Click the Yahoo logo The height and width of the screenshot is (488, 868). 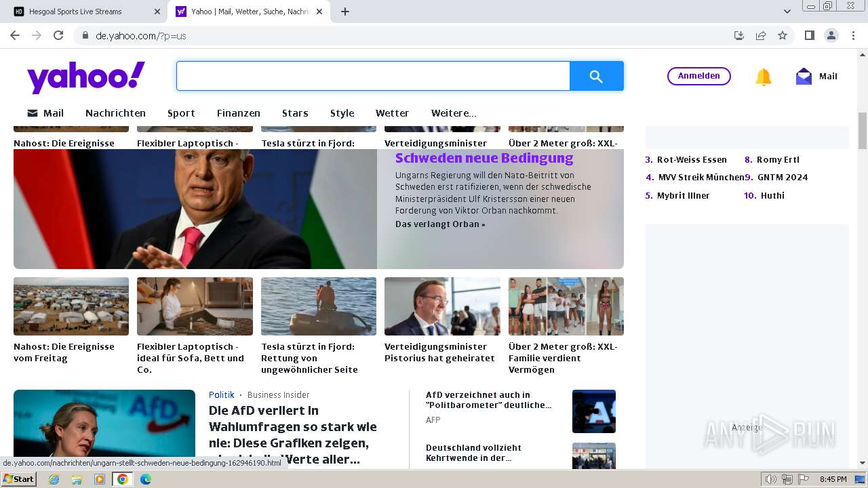[86, 77]
